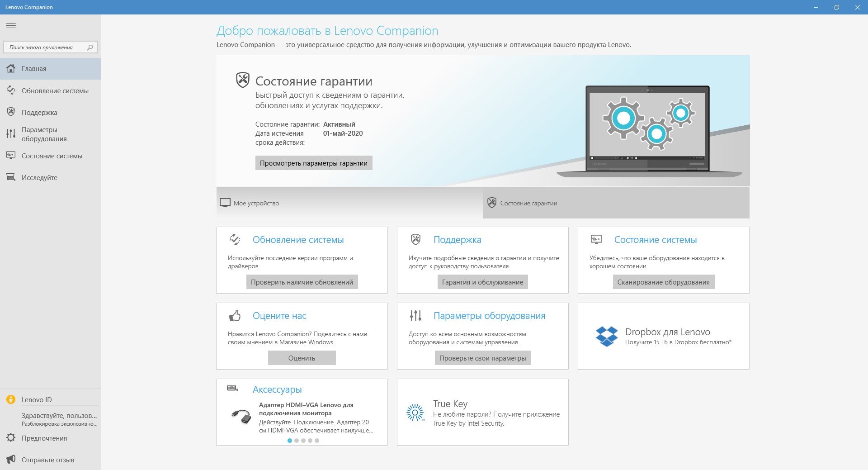Click the warranty shield icon in banner
The height and width of the screenshot is (470, 868).
point(243,80)
